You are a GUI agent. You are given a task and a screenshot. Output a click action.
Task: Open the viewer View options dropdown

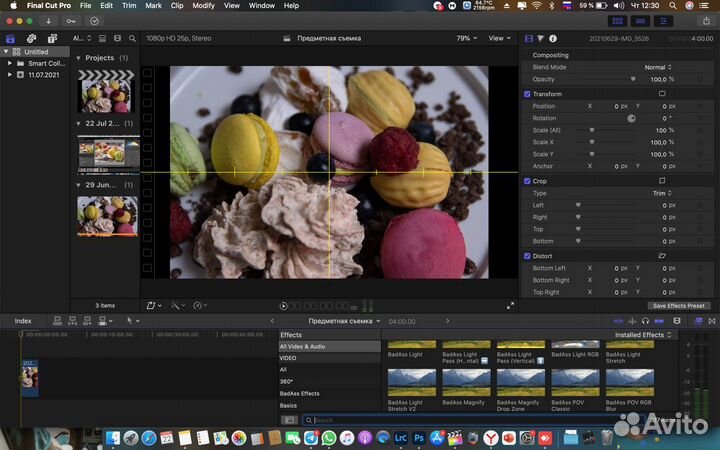point(499,38)
